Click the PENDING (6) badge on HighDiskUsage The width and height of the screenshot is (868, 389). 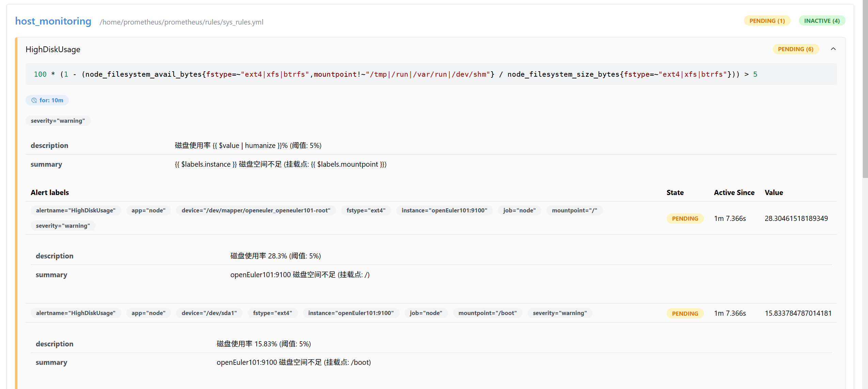[796, 49]
